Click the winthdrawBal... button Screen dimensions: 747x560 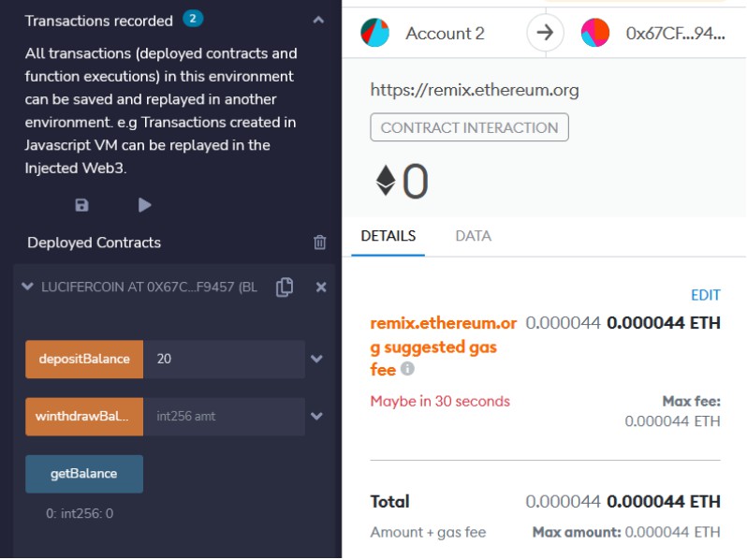(x=84, y=416)
